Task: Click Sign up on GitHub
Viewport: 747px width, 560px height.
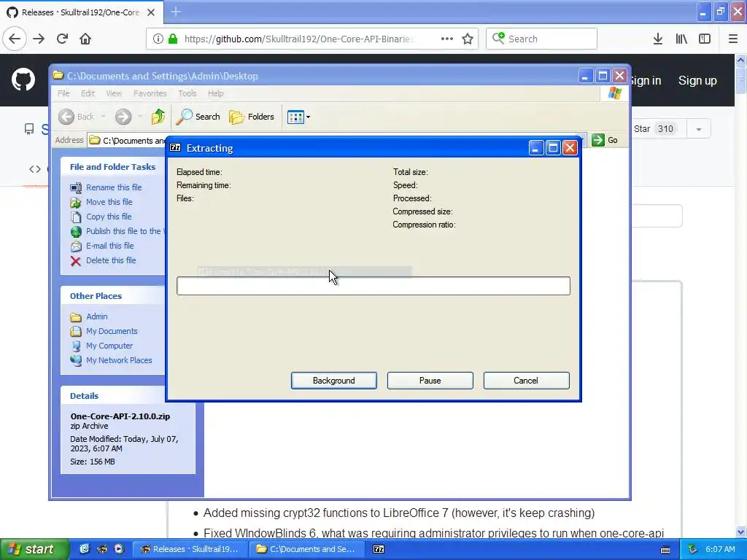Action: 697,80
